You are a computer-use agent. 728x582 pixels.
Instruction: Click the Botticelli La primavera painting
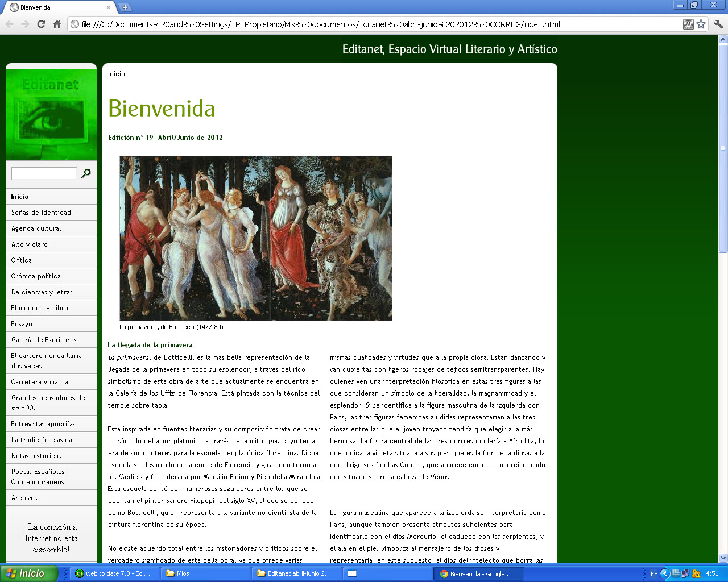point(256,238)
